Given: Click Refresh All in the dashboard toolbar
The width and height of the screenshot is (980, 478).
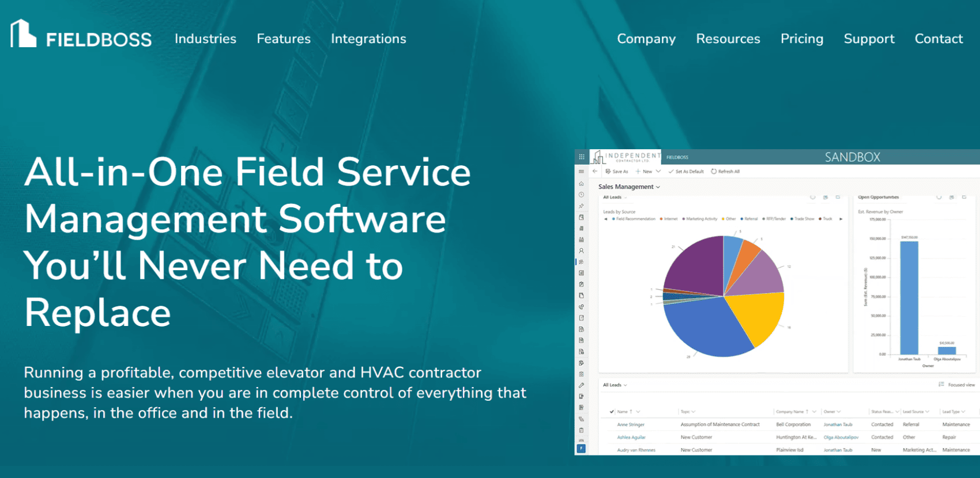Looking at the screenshot, I should [725, 172].
